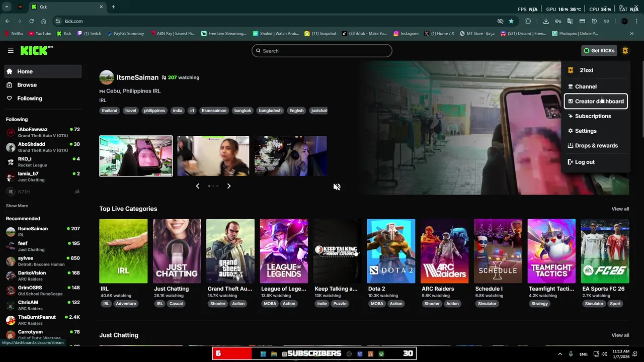Click View all for Top Live Categories

tap(620, 209)
